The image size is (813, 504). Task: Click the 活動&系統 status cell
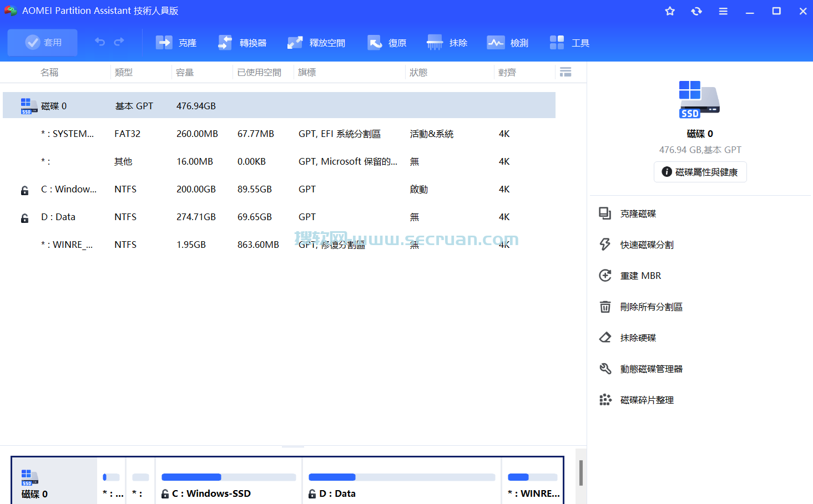click(432, 134)
